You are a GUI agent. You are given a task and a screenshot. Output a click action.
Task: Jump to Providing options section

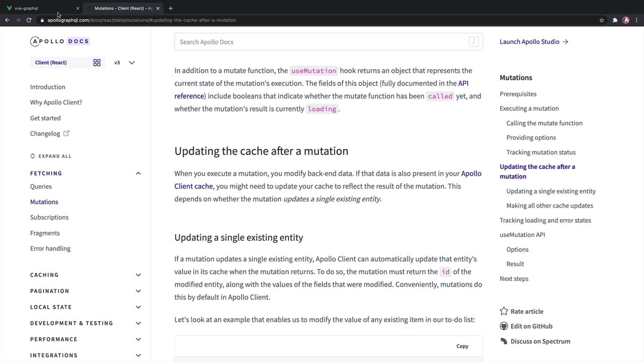531,137
